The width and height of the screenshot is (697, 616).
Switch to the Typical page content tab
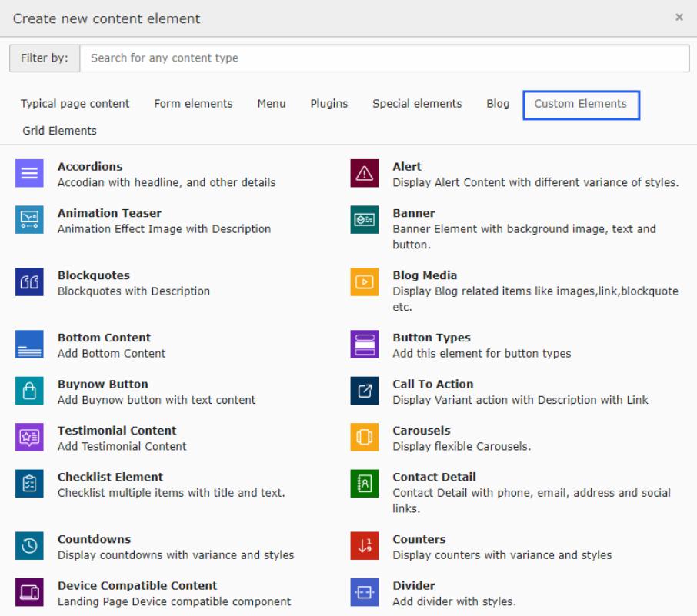[75, 103]
